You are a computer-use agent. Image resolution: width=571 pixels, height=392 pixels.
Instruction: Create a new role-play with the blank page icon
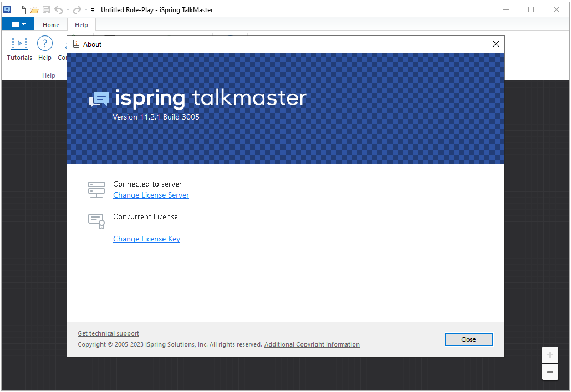pyautogui.click(x=22, y=10)
